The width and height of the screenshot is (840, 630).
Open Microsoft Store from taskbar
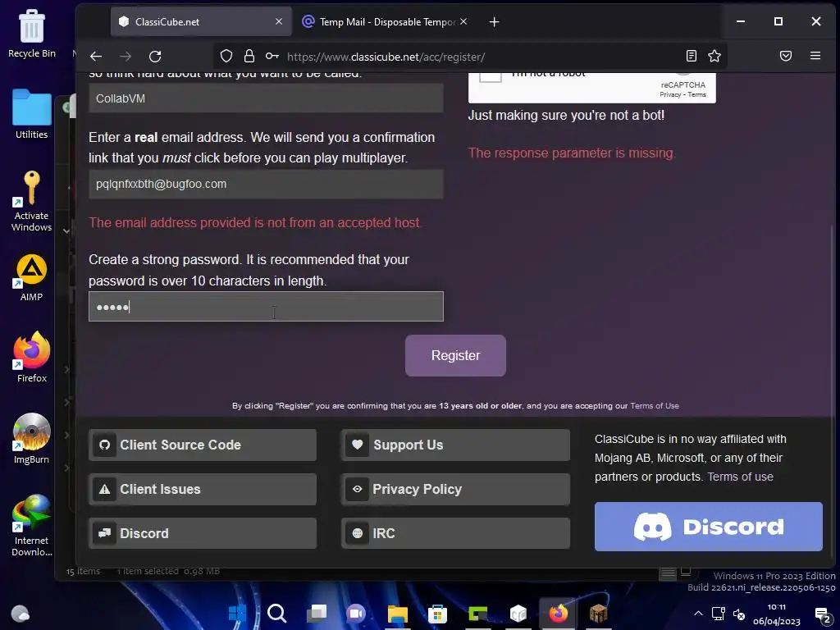click(438, 614)
